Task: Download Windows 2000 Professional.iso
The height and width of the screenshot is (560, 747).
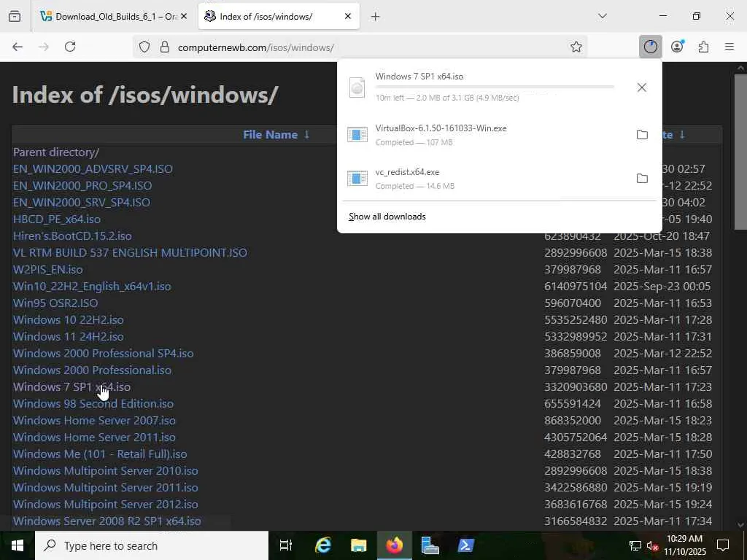Action: tap(92, 370)
